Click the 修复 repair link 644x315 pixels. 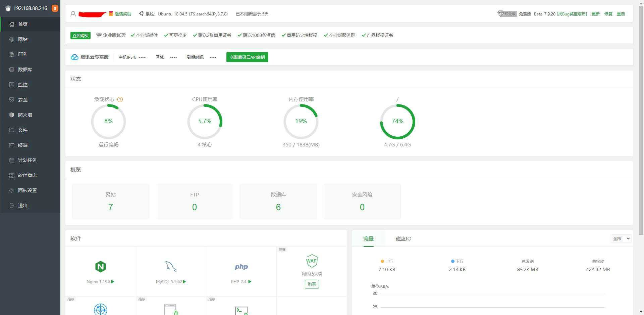click(608, 14)
